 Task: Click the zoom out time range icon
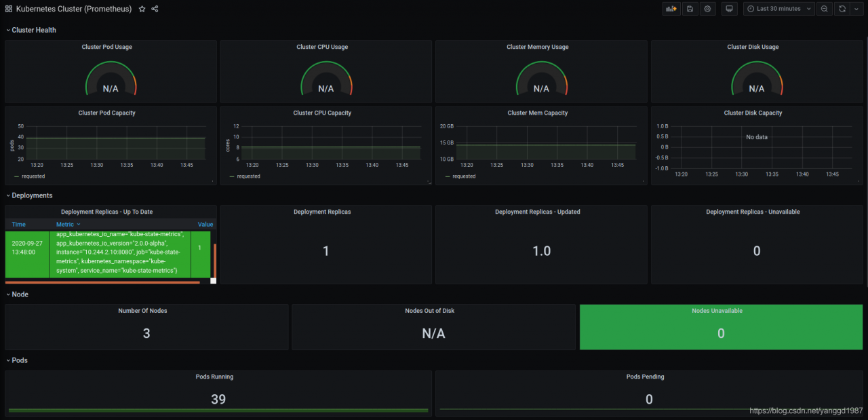[x=824, y=9]
